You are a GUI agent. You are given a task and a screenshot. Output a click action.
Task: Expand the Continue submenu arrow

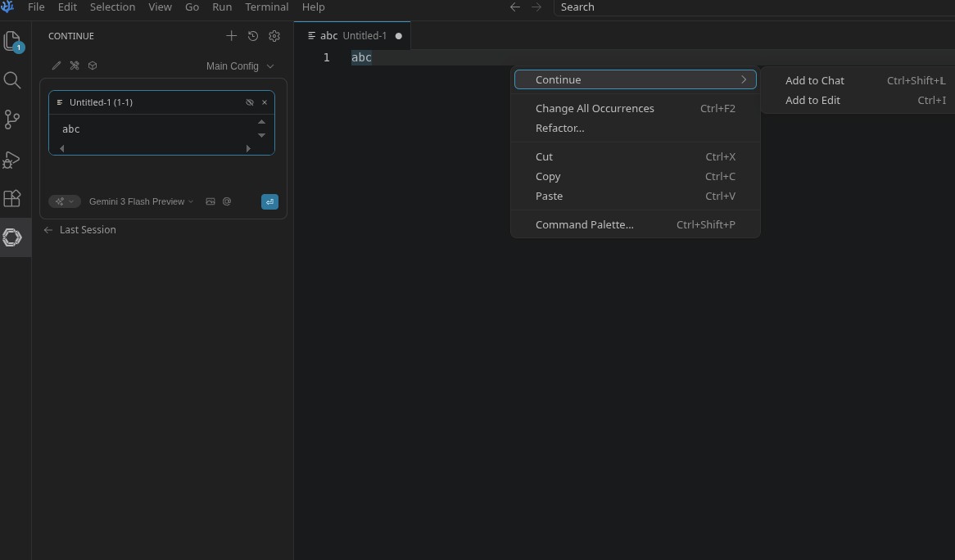point(743,79)
